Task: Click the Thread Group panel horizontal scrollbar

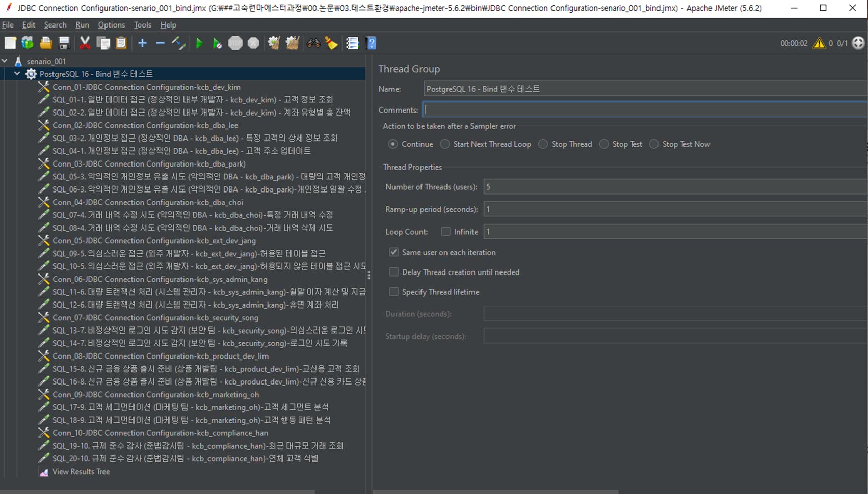Action: click(x=495, y=491)
